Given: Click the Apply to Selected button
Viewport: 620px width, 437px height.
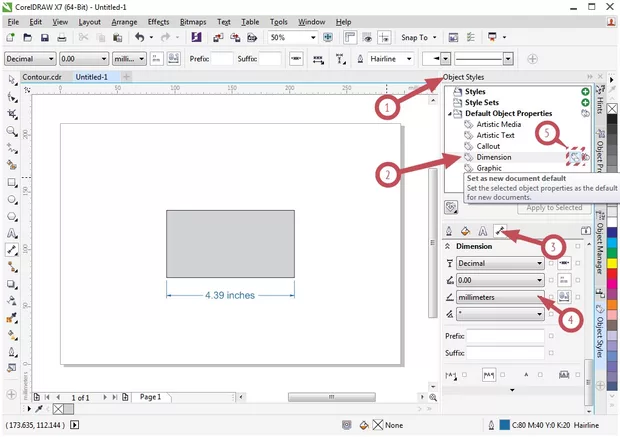Looking at the screenshot, I should tap(554, 208).
